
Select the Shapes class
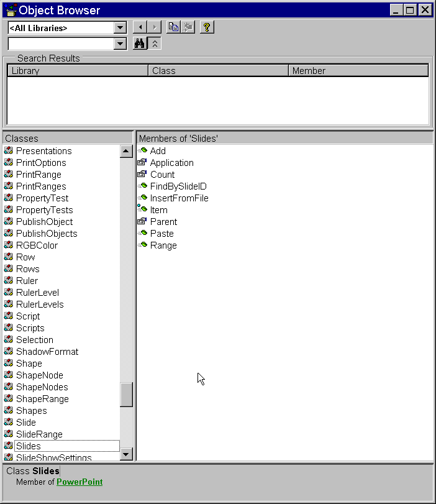(32, 411)
